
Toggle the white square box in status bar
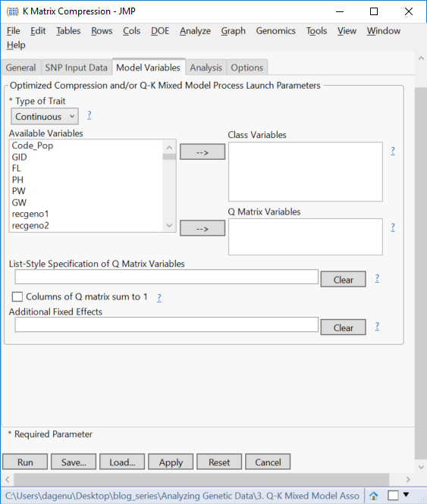tap(393, 496)
